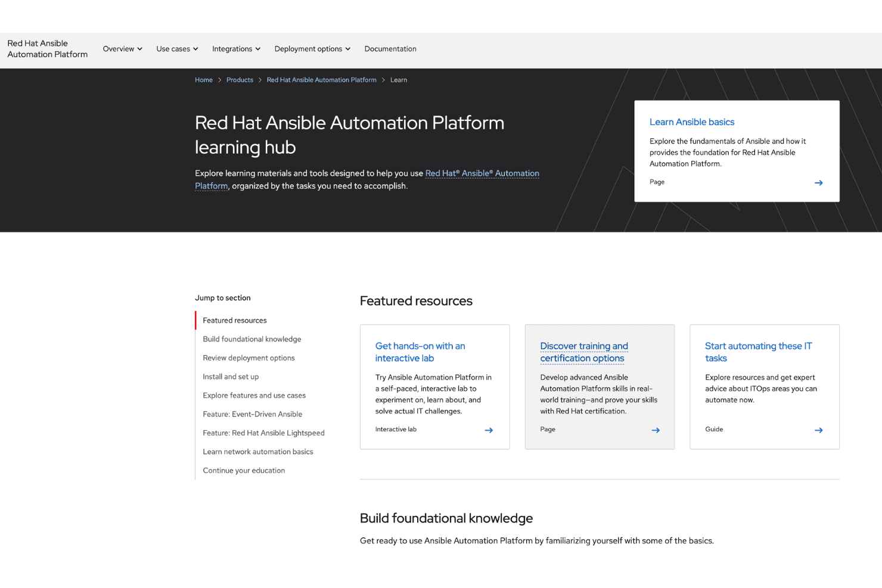Expand the Deployment options dropdown menu
The image size is (882, 588).
(312, 49)
